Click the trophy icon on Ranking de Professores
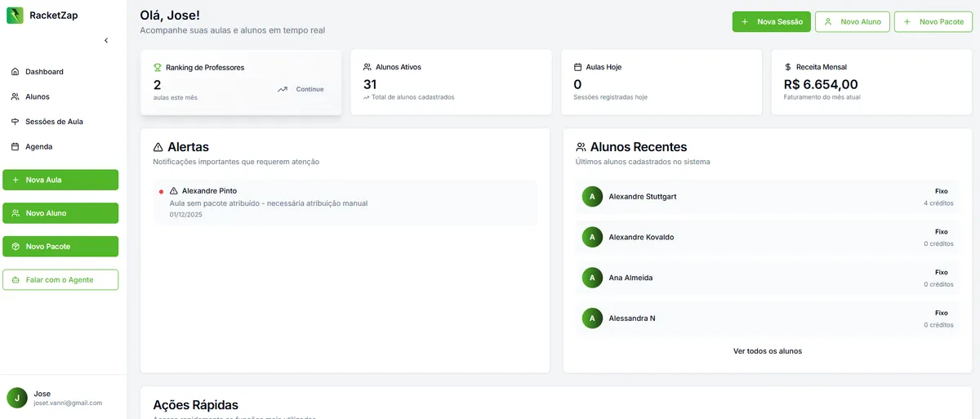The image size is (980, 419). pos(158,68)
